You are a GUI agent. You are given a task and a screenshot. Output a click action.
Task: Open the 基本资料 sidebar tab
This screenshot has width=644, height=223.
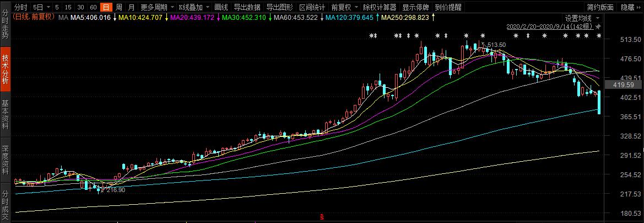pyautogui.click(x=5, y=115)
